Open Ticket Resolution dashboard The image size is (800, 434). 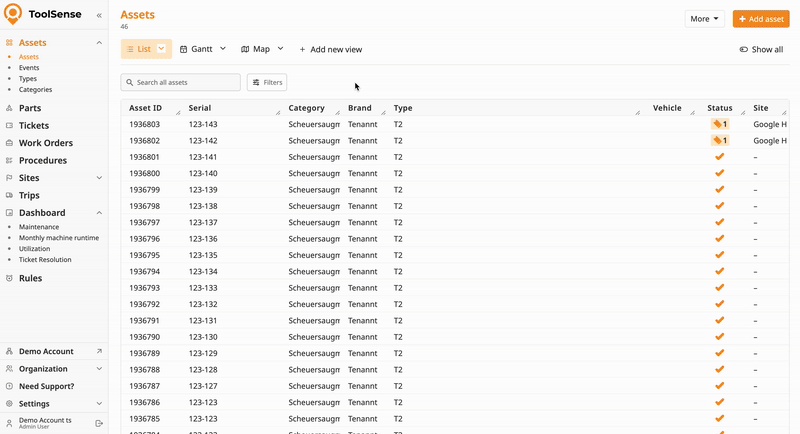click(45, 260)
